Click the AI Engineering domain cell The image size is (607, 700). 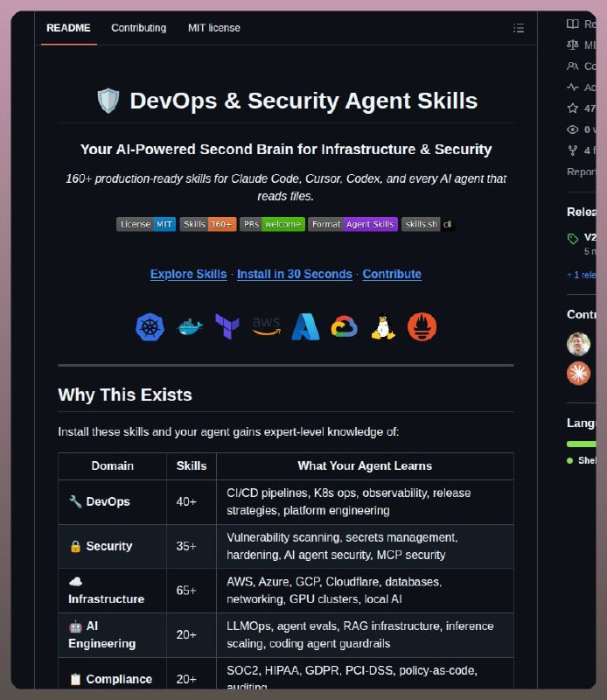(113, 635)
